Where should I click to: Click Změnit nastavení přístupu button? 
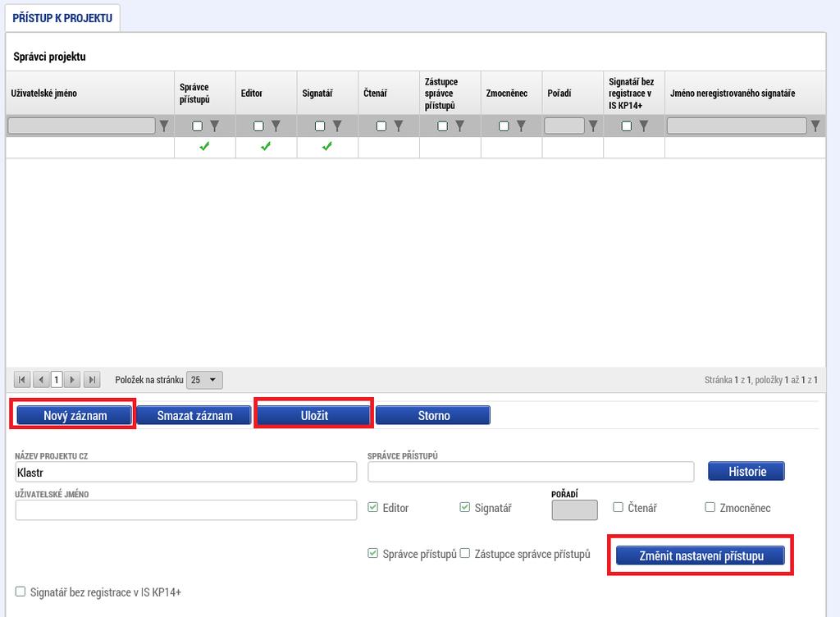tap(701, 556)
